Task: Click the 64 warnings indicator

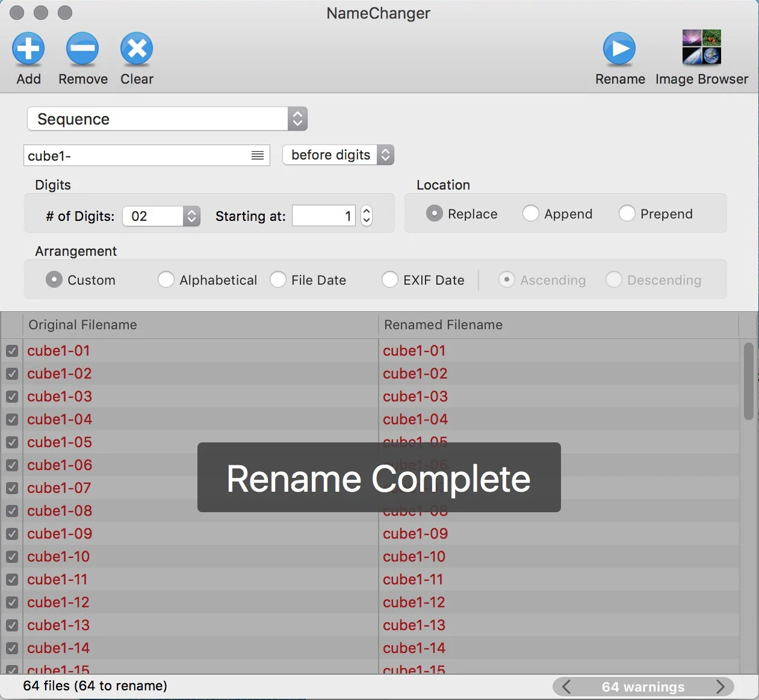Action: [x=643, y=687]
